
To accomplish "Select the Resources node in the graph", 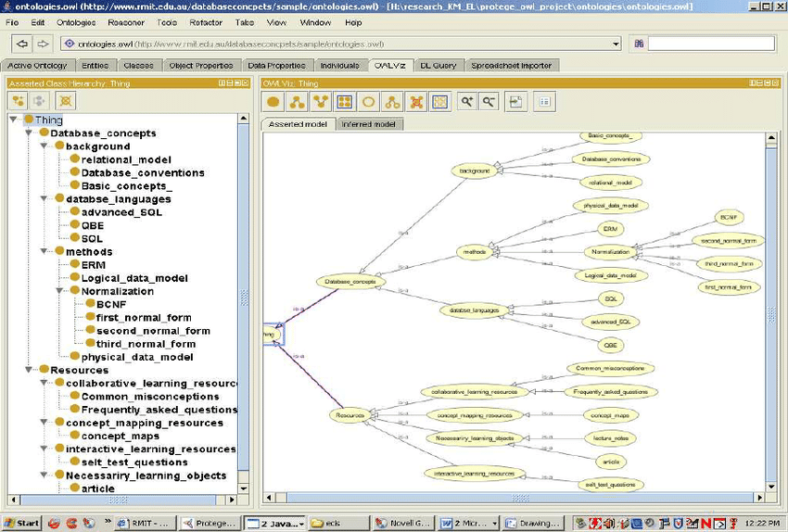I will (350, 415).
